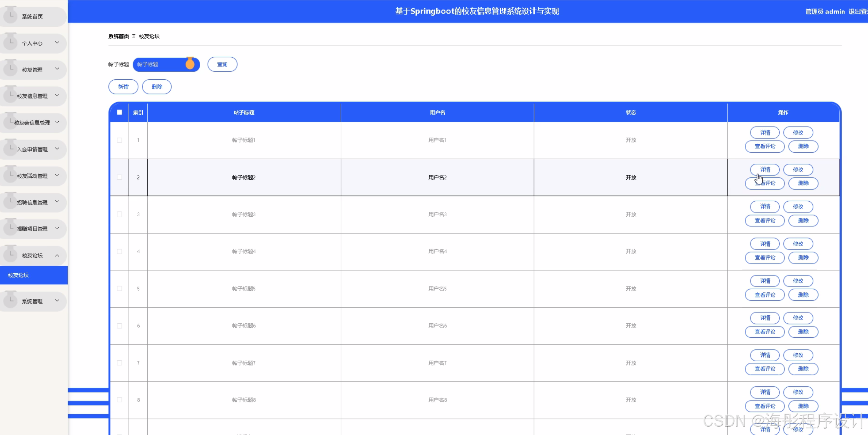Viewport: 868px width, 435px height.
Task: Click the icon beside 校友管理 menu
Action: pos(10,69)
